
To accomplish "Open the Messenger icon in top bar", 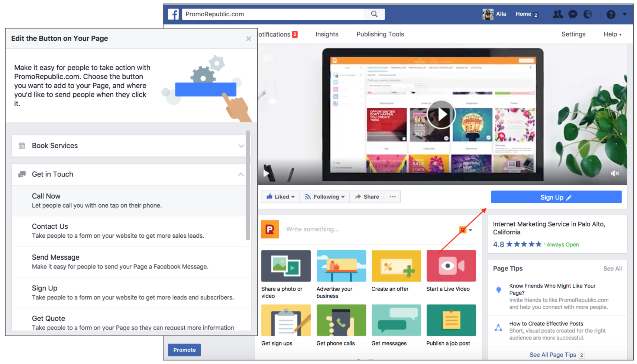I will (x=573, y=14).
